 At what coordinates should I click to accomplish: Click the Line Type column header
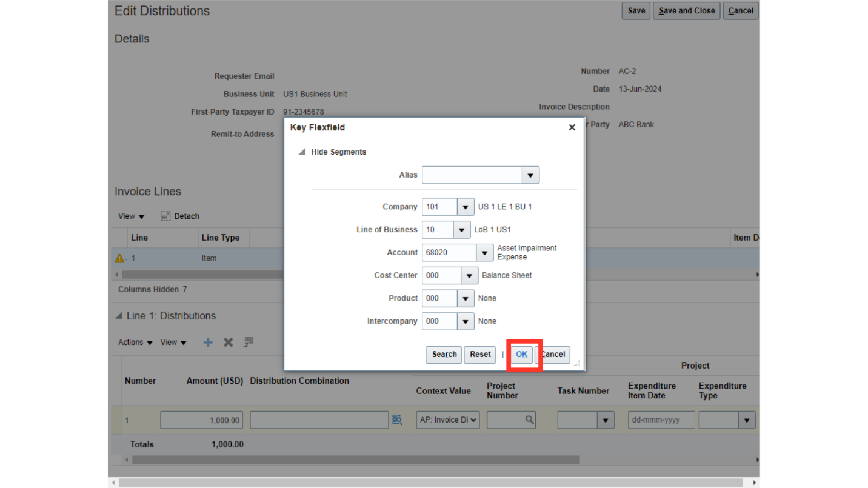[220, 238]
